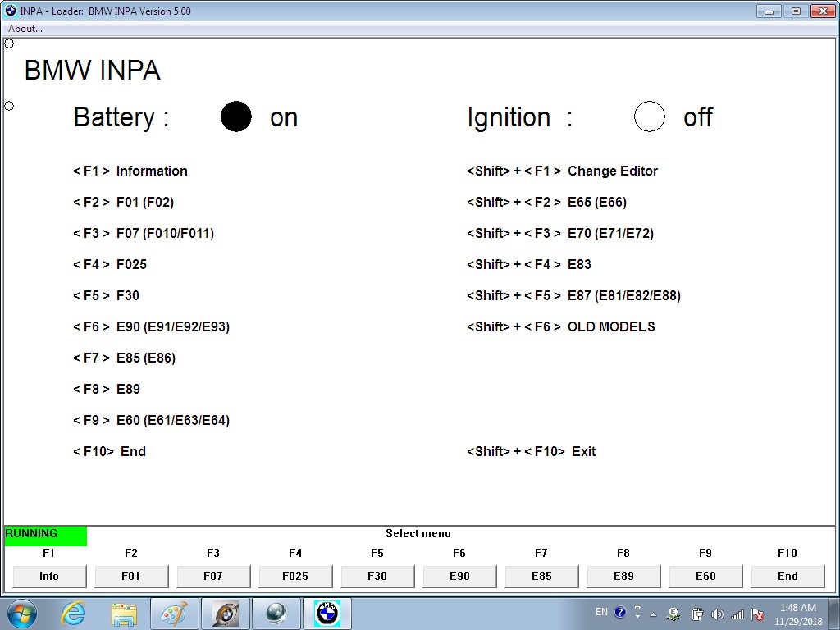
Task: Open Windows Explorer folder icon in taskbar
Action: coord(124,614)
